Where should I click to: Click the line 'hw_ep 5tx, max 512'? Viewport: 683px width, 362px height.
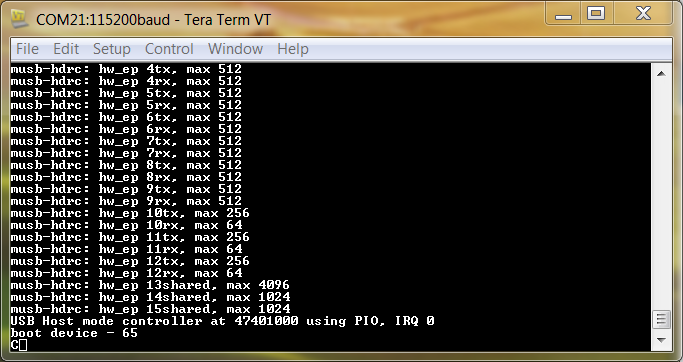pyautogui.click(x=126, y=93)
